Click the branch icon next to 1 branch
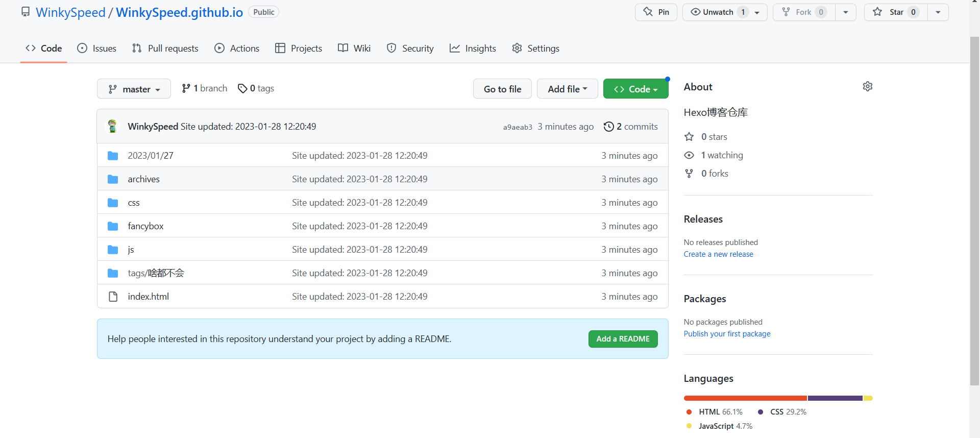The image size is (980, 438). click(186, 88)
